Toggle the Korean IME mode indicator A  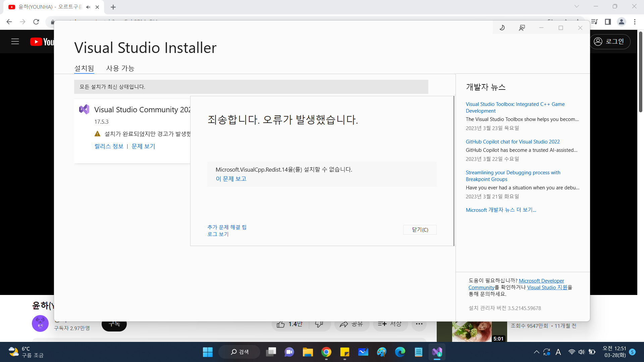558,352
